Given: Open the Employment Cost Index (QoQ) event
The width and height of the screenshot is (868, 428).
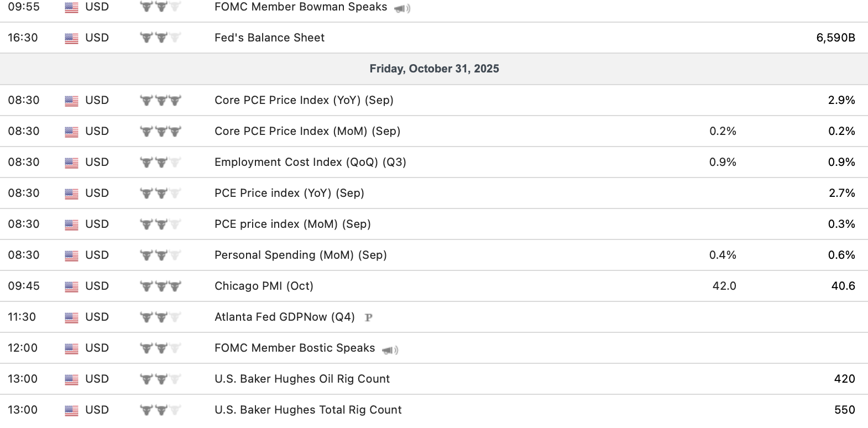Looking at the screenshot, I should (310, 162).
